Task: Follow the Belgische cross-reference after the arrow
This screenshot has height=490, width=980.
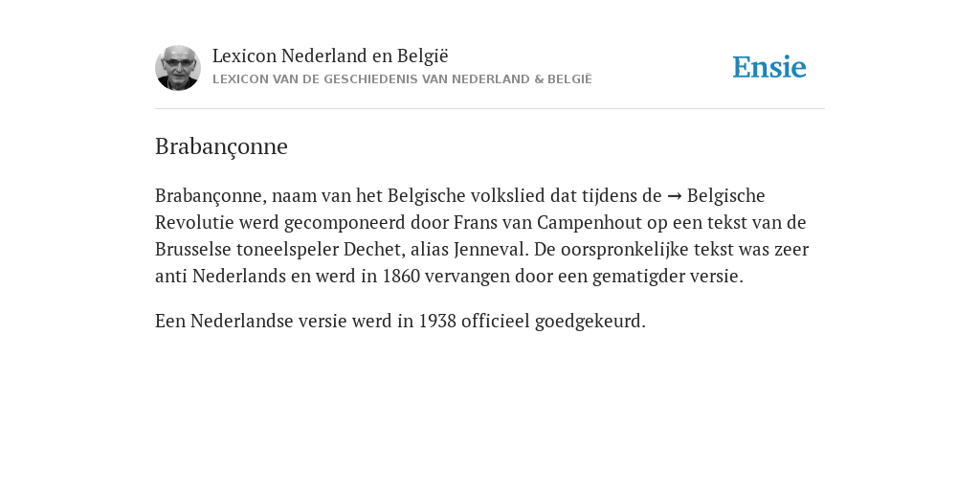Action: [725, 195]
